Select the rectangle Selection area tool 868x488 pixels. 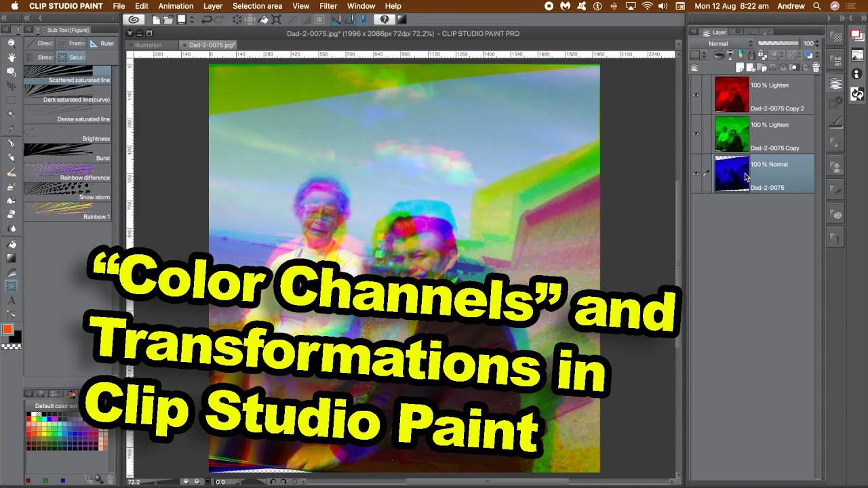pos(12,100)
